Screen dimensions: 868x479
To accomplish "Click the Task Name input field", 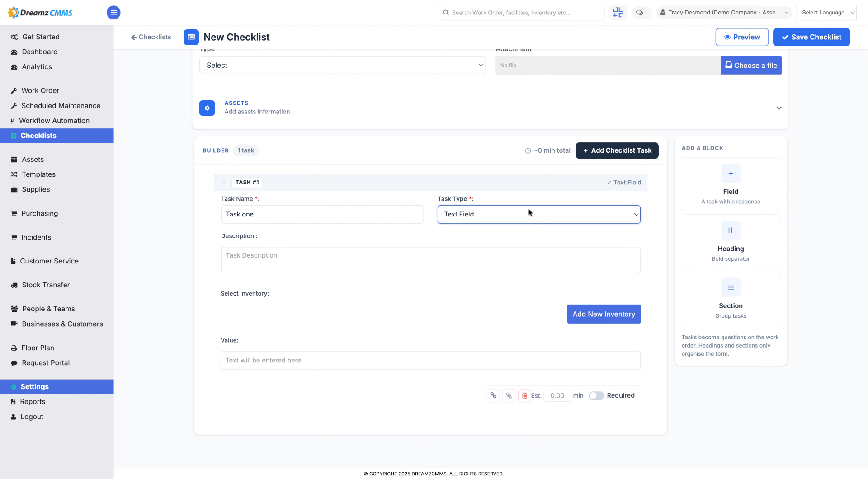I will [x=322, y=214].
